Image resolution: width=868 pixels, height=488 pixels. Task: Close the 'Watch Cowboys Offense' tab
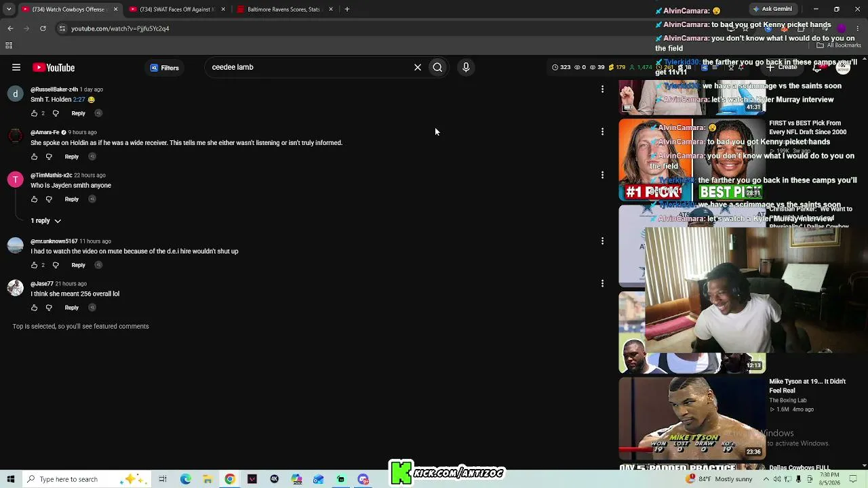115,9
